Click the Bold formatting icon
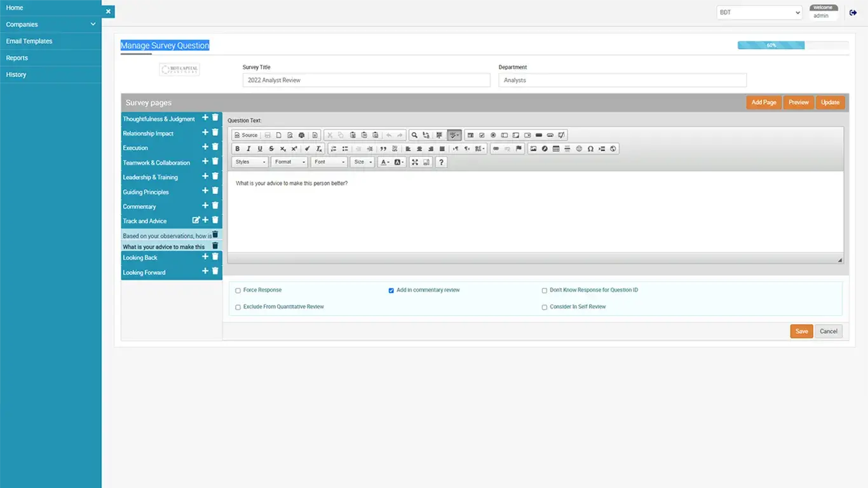Image resolution: width=868 pixels, height=488 pixels. 237,149
